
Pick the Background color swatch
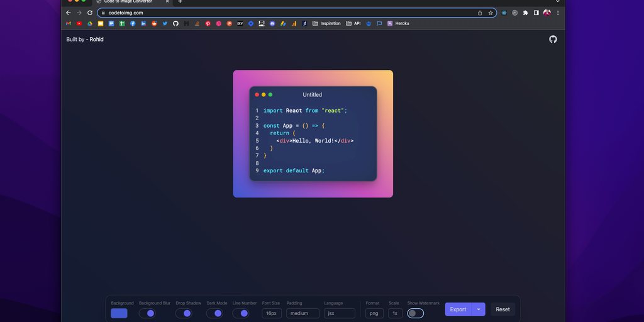point(119,313)
